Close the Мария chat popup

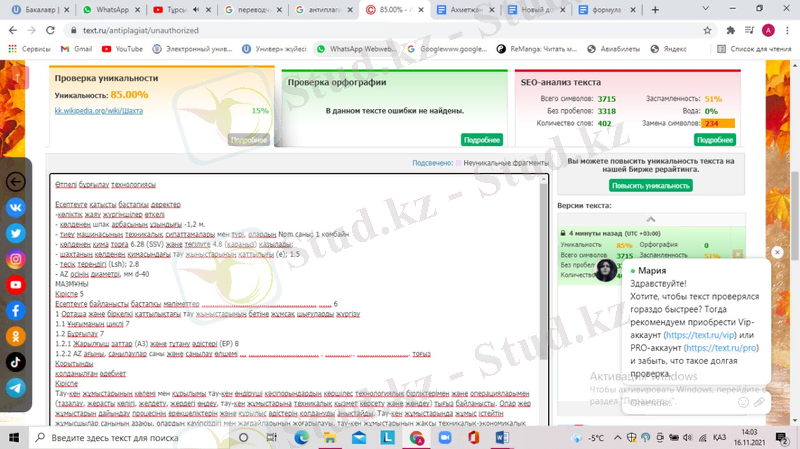pos(777,252)
